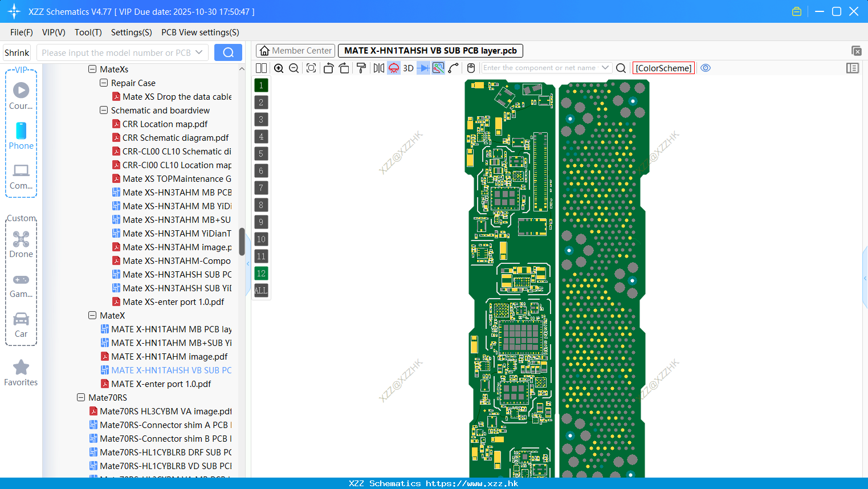
Task: Open File(F) menu
Action: 22,32
